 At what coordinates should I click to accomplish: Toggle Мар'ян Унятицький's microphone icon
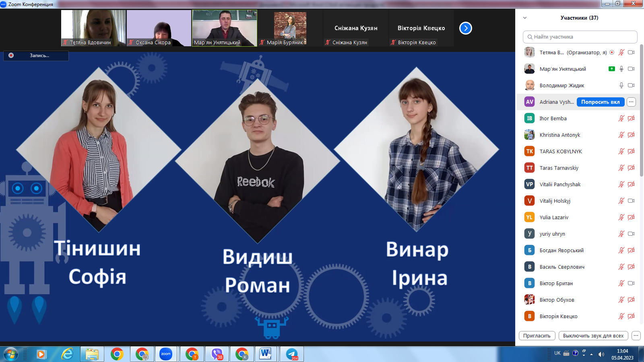click(x=621, y=69)
